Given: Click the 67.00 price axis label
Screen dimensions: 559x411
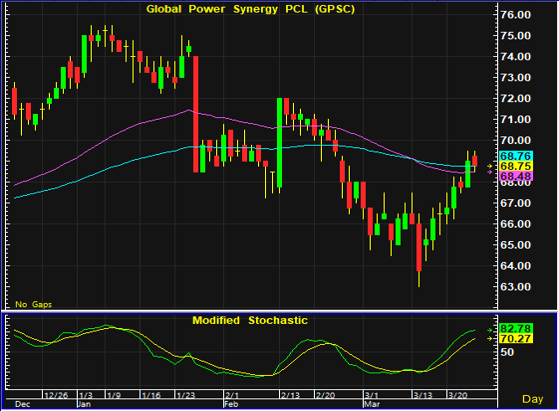Looking at the screenshot, I should click(x=516, y=203).
